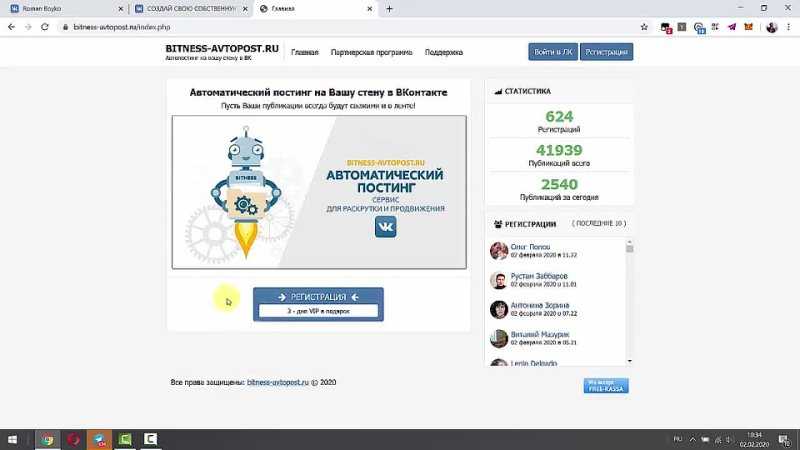Click Рустам Заббаров's avatar

(498, 280)
